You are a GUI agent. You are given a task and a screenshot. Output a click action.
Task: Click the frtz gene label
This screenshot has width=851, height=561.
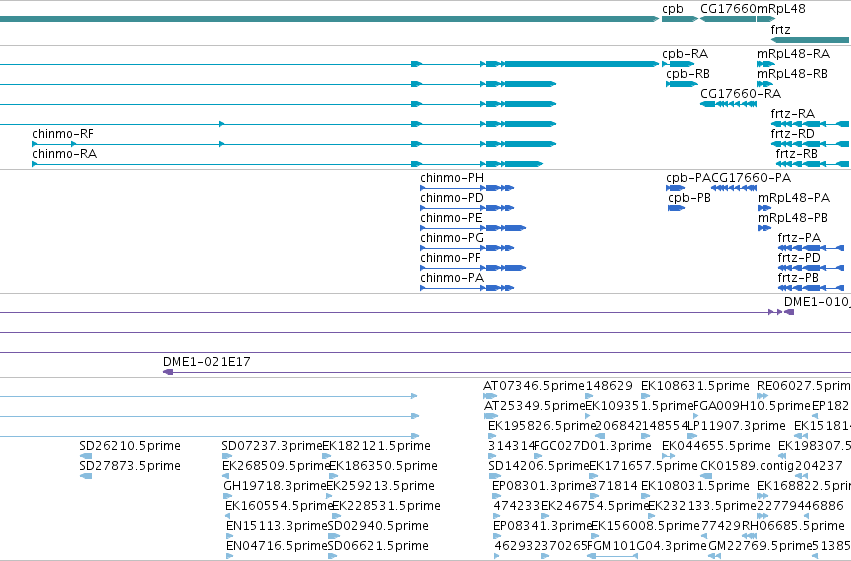coord(780,30)
